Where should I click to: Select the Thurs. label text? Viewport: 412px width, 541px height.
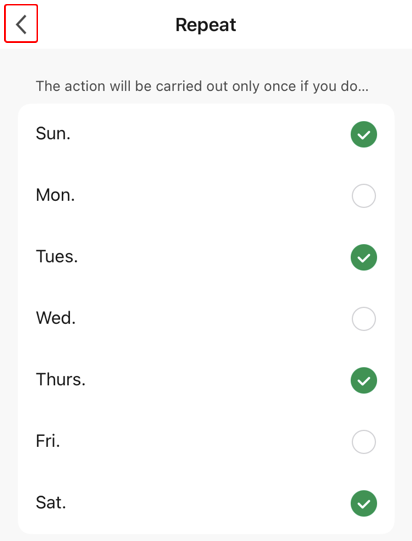60,379
